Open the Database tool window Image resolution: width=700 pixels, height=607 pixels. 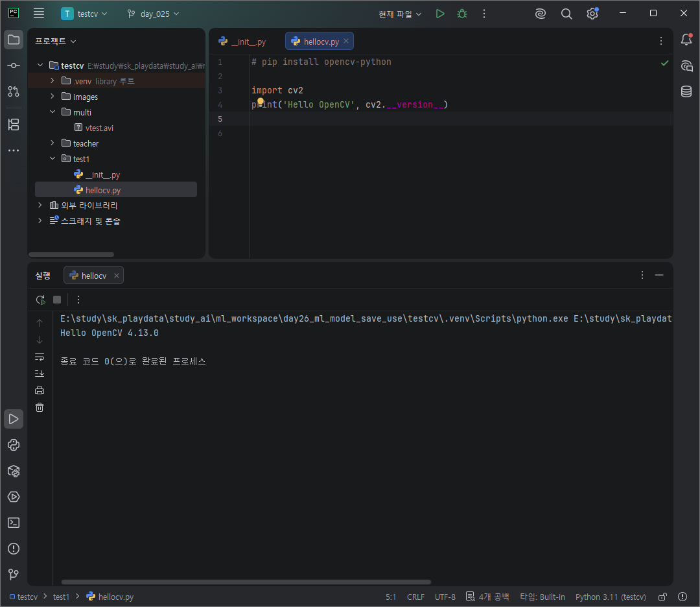tap(686, 91)
